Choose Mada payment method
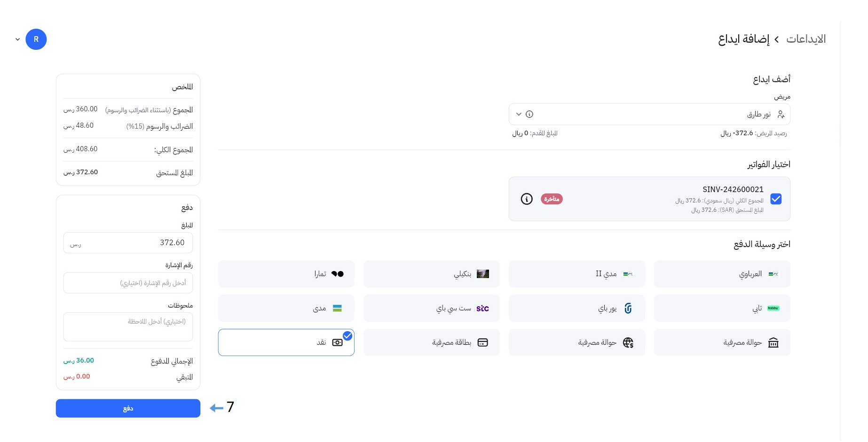The width and height of the screenshot is (868, 442). 286,309
